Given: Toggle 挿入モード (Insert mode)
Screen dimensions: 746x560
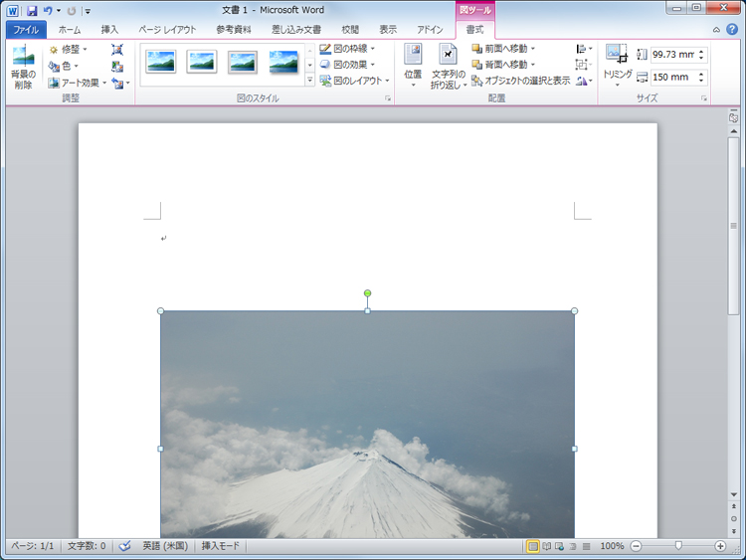Looking at the screenshot, I should (x=220, y=546).
